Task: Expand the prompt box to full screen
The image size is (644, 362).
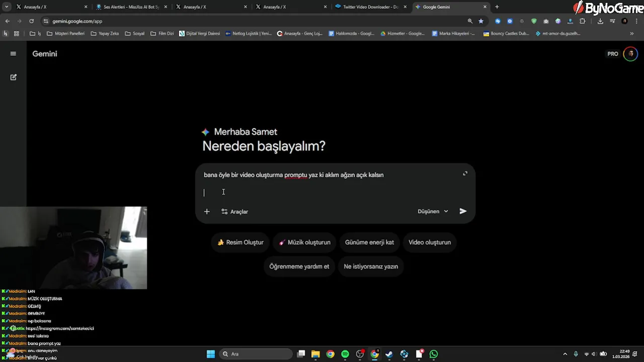Action: click(465, 173)
